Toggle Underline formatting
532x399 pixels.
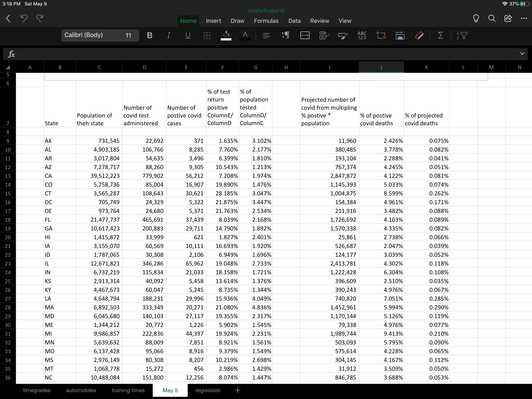click(188, 36)
